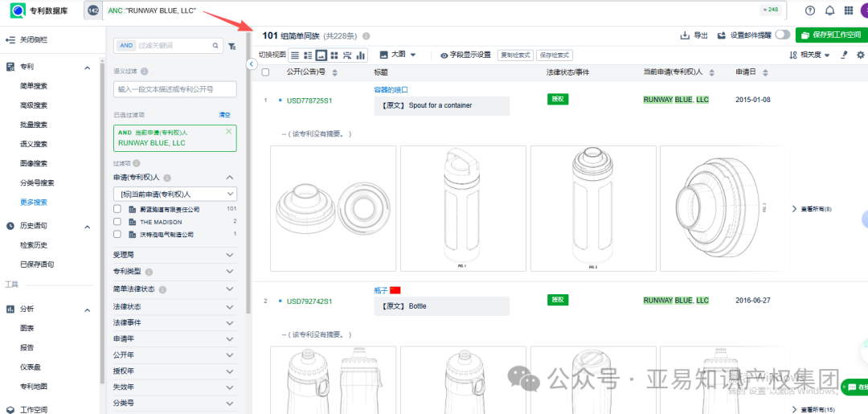Switch to grid tile view icon
This screenshot has width=868, height=414.
334,55
